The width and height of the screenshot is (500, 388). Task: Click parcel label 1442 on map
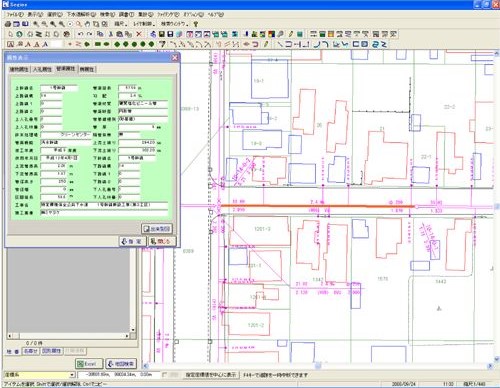click(440, 282)
